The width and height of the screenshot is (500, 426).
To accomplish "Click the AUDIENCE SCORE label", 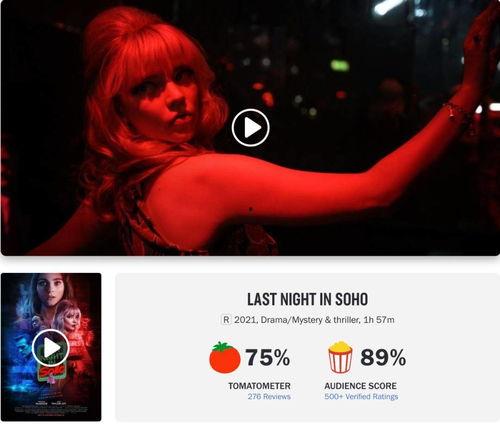I will point(360,386).
